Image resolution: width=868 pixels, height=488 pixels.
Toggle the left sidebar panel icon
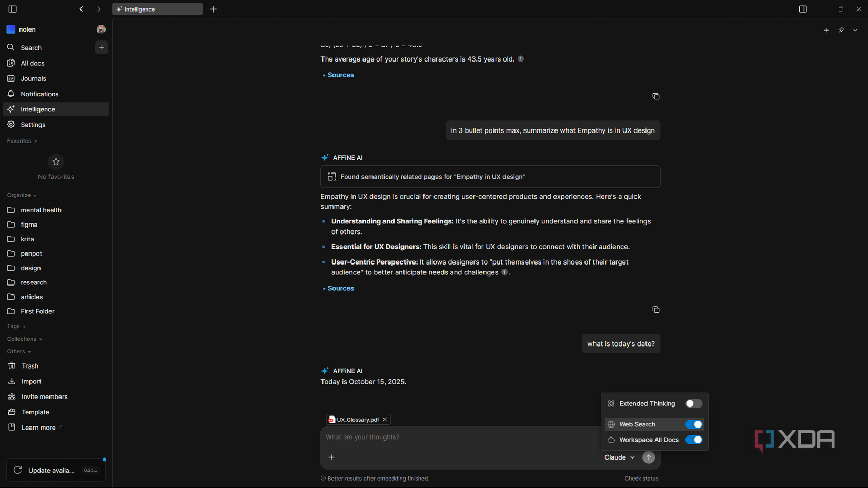tap(13, 9)
